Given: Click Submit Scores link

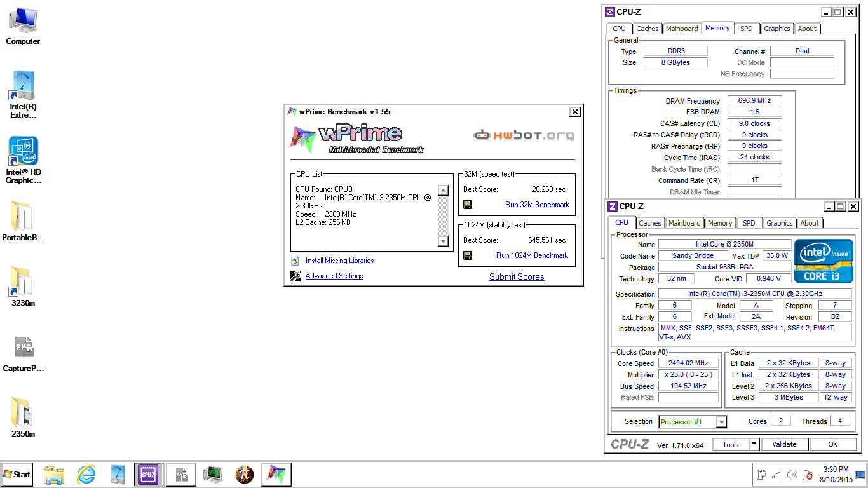Looking at the screenshot, I should (x=517, y=276).
